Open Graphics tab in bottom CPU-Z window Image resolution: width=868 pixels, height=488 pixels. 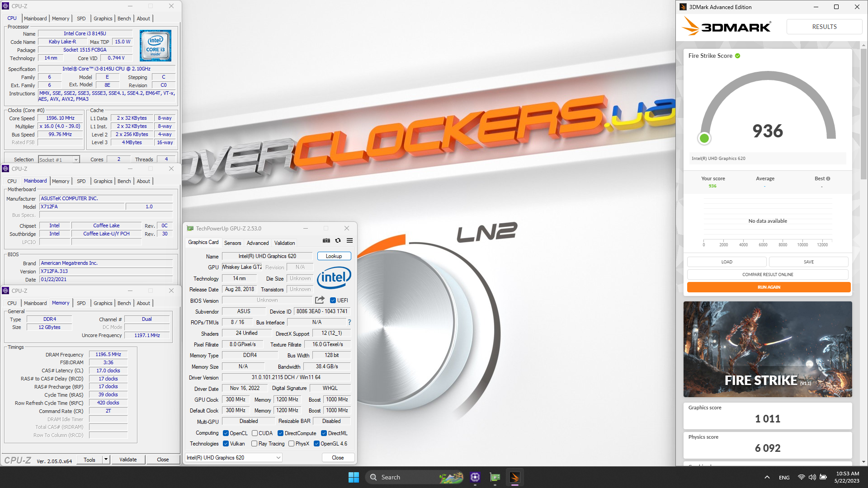(x=103, y=303)
